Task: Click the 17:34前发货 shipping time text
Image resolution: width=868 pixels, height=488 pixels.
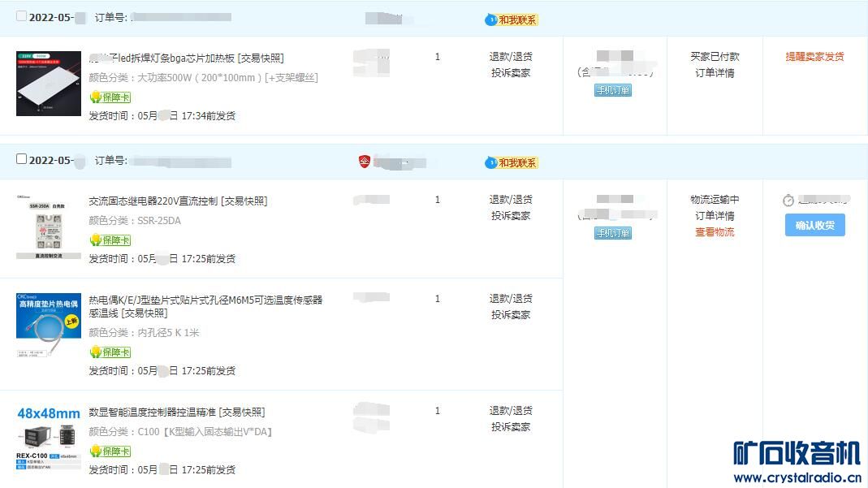Action: coord(209,115)
